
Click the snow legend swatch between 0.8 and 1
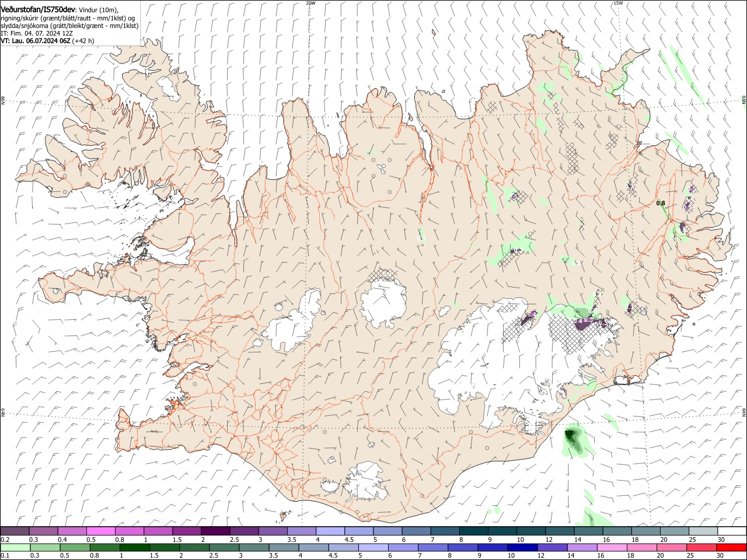[x=130, y=531]
